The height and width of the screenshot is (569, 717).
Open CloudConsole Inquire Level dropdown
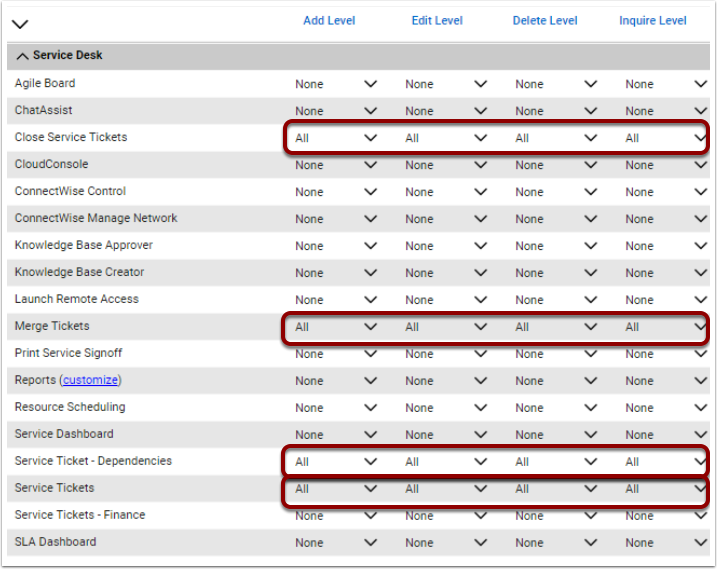666,165
